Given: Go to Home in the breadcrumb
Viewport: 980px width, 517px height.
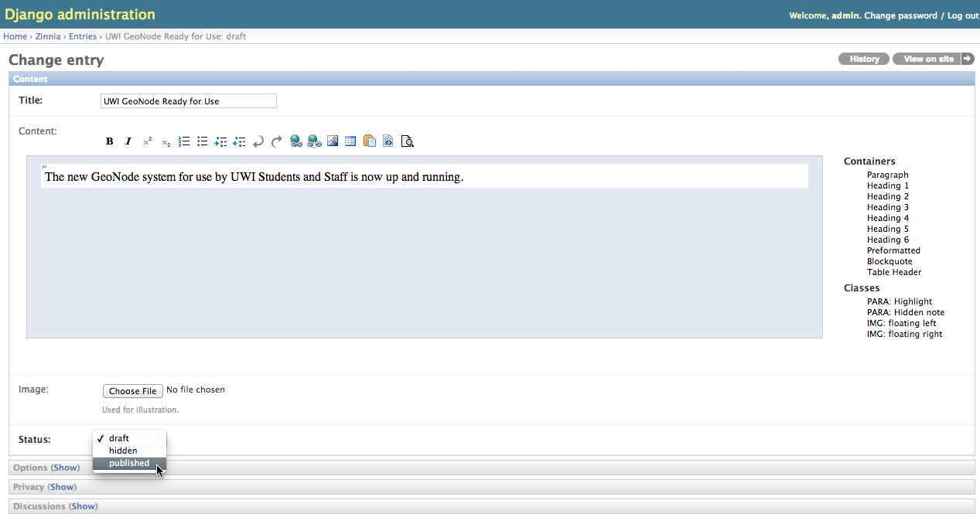Looking at the screenshot, I should [x=15, y=36].
